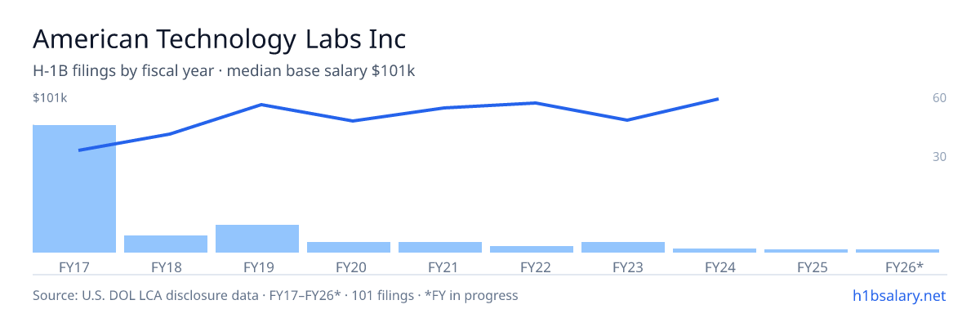Click the FY21 filings bar
980x327 pixels.
440,247
